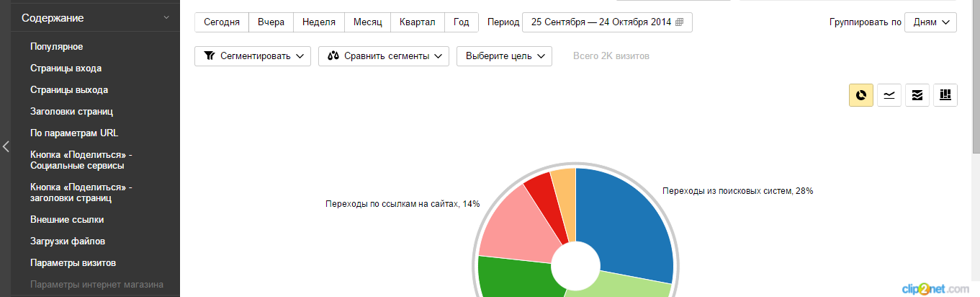Viewport: 980px width, 297px height.
Task: Switch to pie chart view
Action: pyautogui.click(x=861, y=95)
